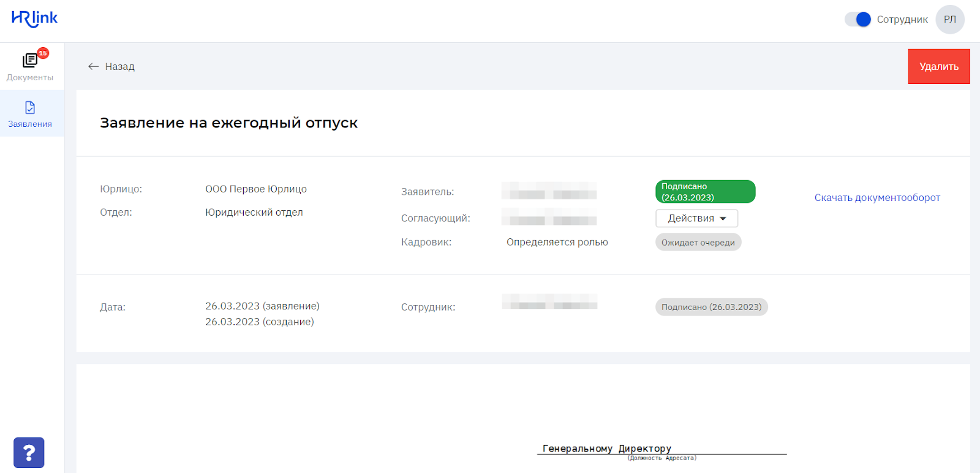The image size is (980, 473).
Task: Click the HRlink logo
Action: point(34,19)
